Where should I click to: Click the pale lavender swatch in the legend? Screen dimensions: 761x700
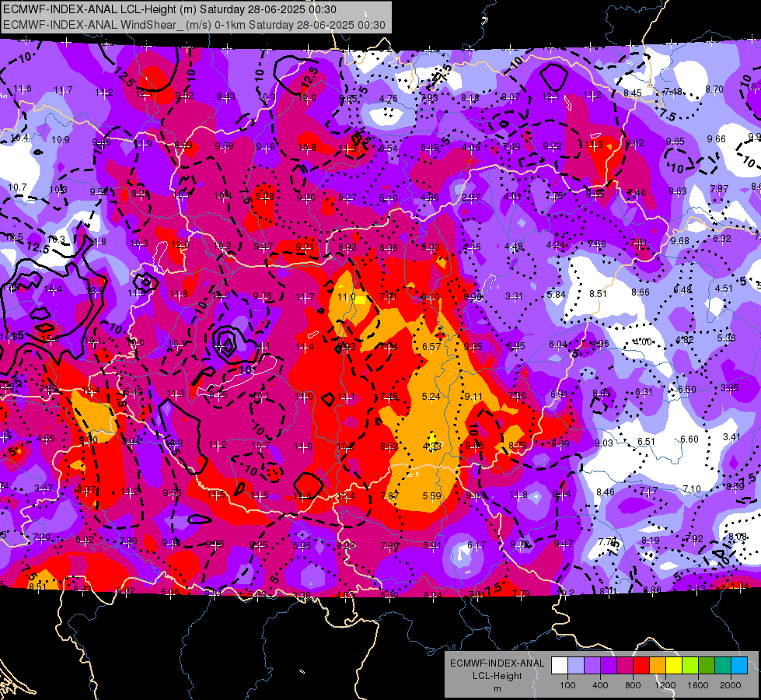[576, 665]
